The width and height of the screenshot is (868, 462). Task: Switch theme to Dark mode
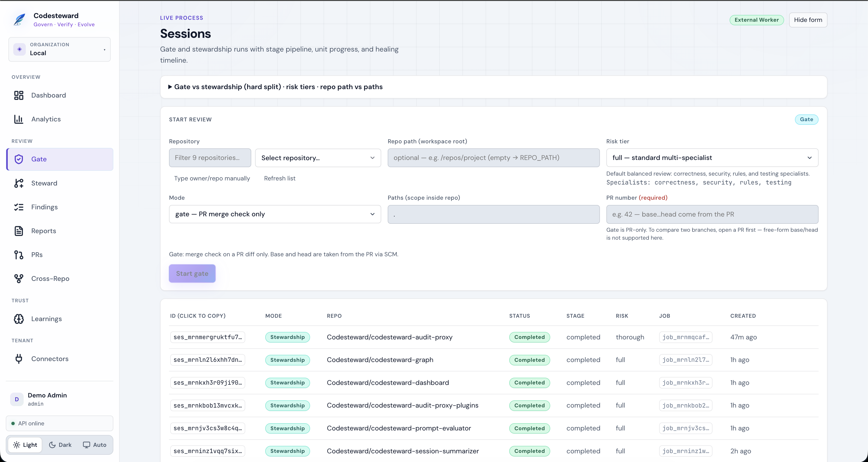[60, 445]
